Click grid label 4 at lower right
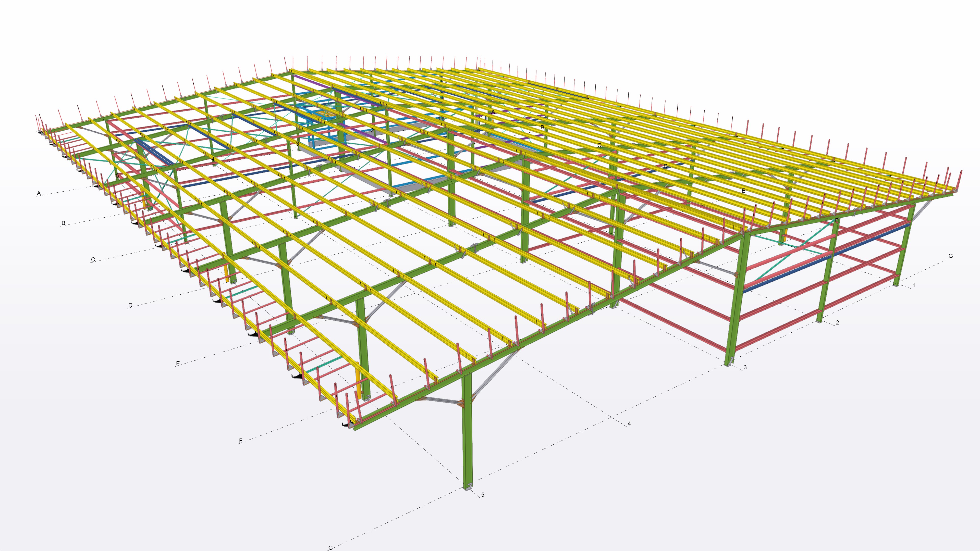Image resolution: width=980 pixels, height=551 pixels. click(x=629, y=424)
